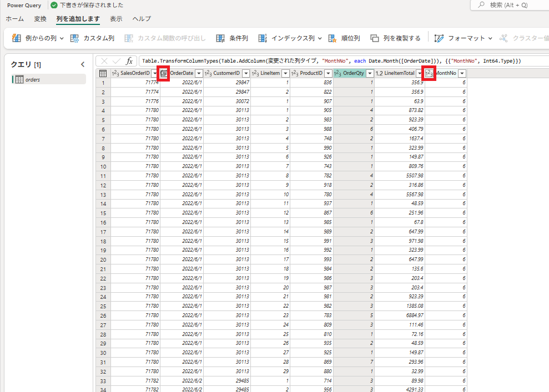
Task: Click the Rank Column (順位列) icon
Action: pos(332,38)
